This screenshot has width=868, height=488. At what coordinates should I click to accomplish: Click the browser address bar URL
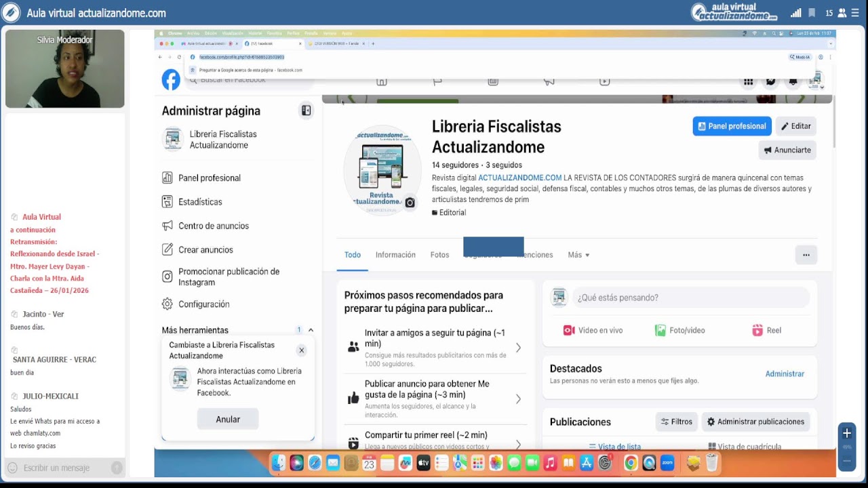[241, 57]
